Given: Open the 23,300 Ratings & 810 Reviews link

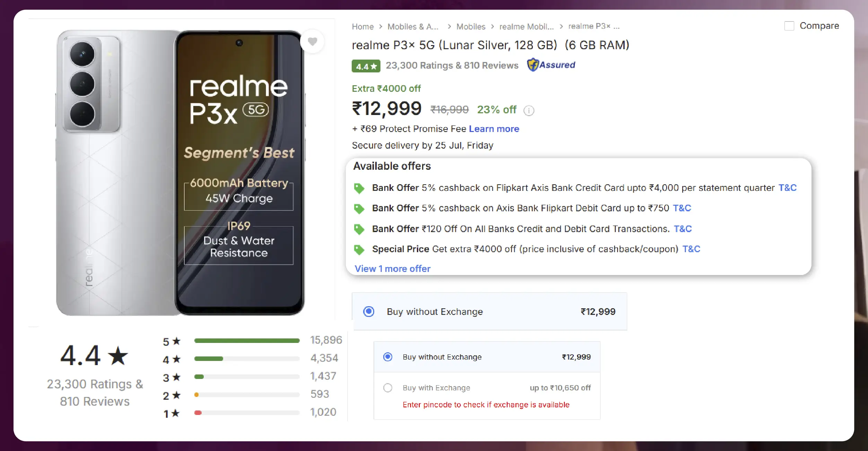Looking at the screenshot, I should [x=452, y=65].
